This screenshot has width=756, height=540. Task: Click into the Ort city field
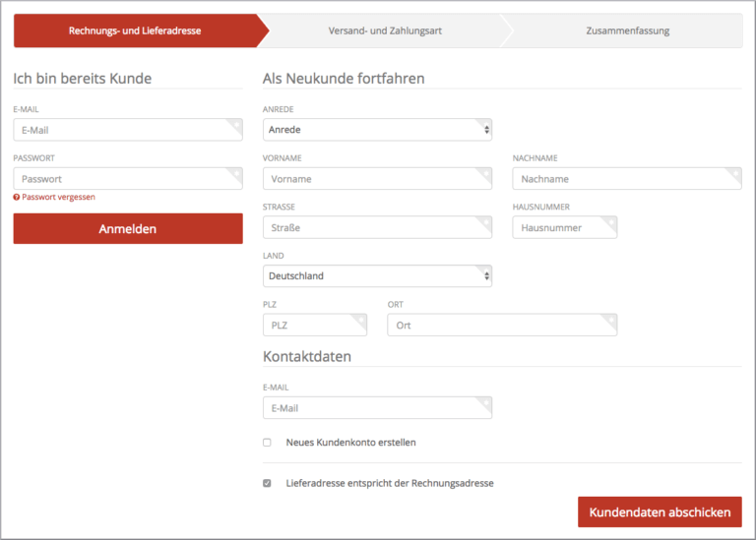[501, 326]
